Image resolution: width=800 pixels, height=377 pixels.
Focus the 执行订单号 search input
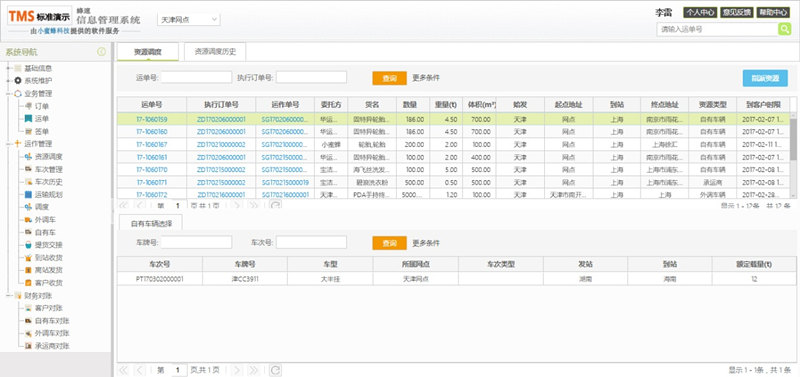click(x=311, y=78)
